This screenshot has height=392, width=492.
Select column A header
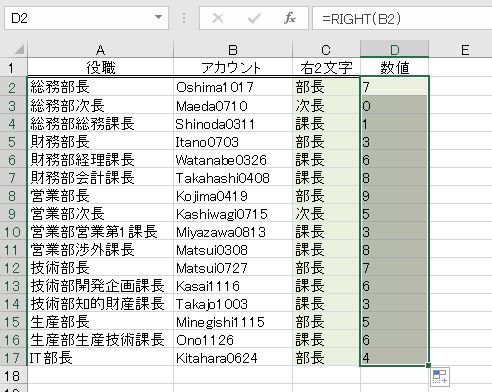(100, 50)
